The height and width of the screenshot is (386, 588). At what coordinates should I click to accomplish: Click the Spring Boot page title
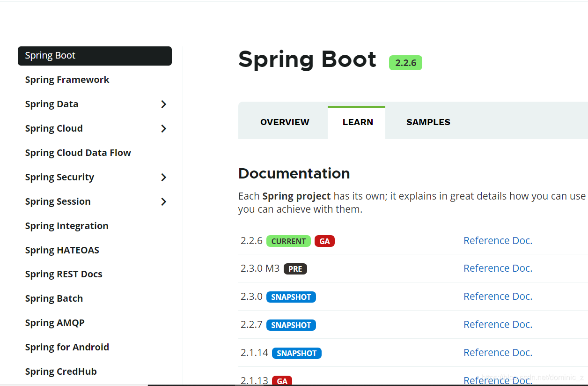(307, 59)
